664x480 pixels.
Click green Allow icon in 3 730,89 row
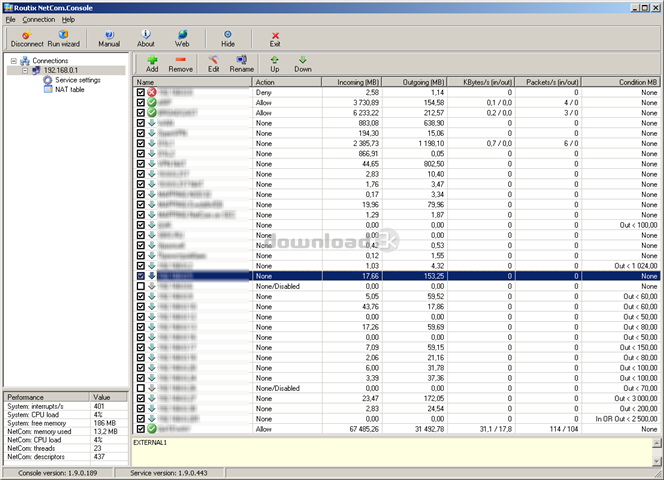[152, 102]
